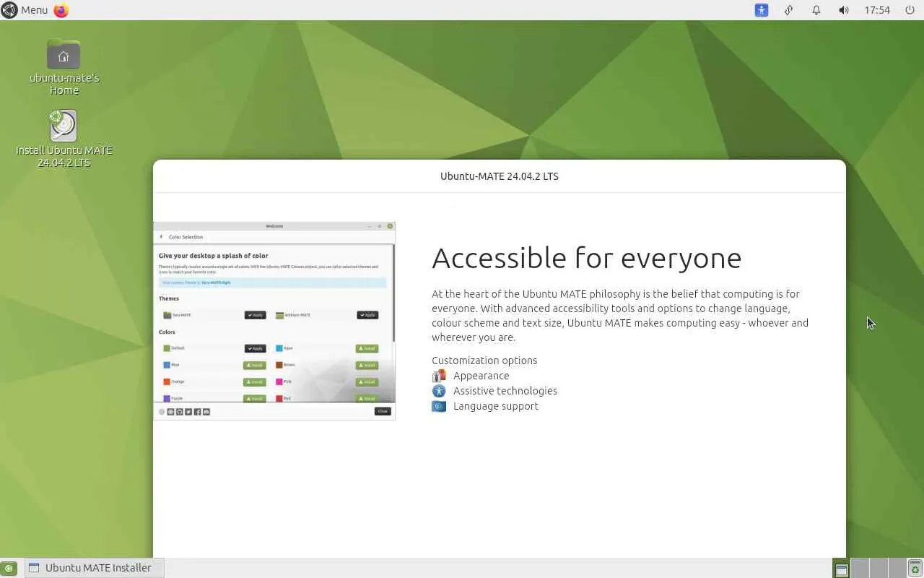Click the icon beside Appearance
The width and height of the screenshot is (924, 578).
point(439,376)
